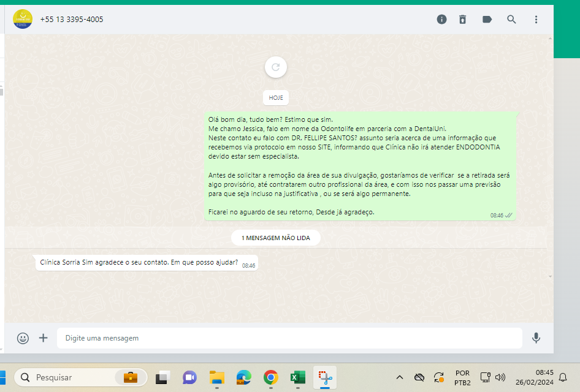Click the contact profile picture avatar
The height and width of the screenshot is (392, 580).
[x=23, y=19]
